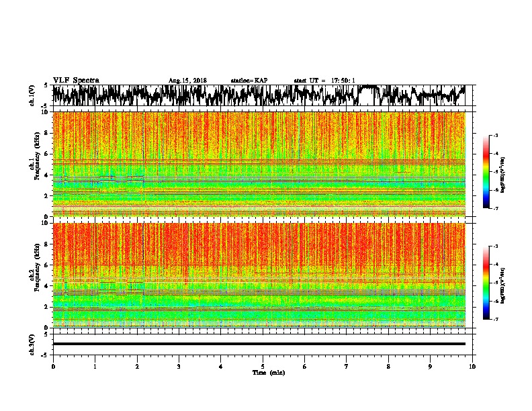Click the "VLF Spectra" title text
Image resolution: width=532 pixels, height=411 pixels.
pyautogui.click(x=76, y=81)
